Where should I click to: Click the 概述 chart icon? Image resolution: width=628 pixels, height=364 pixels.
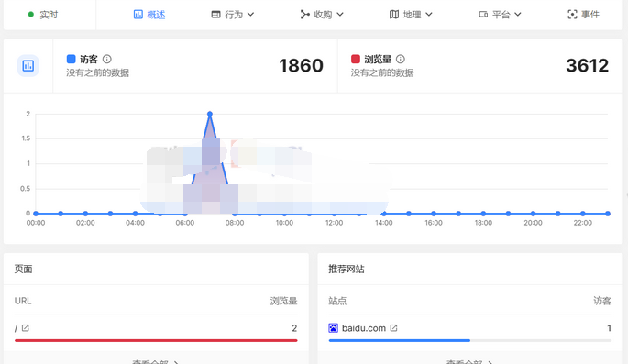[x=138, y=15]
